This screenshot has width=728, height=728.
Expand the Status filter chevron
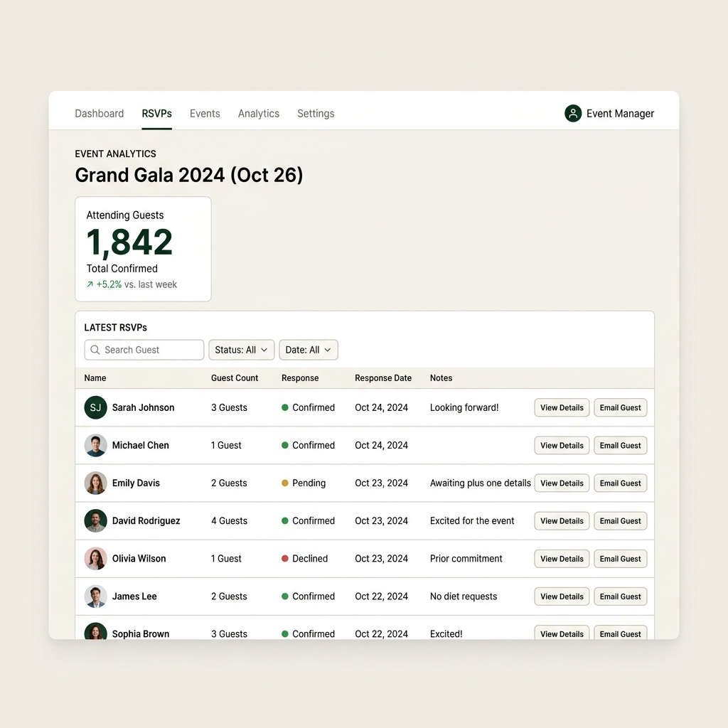coord(264,350)
